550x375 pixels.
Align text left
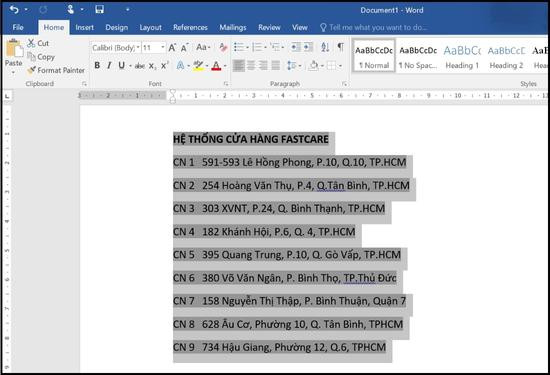click(x=239, y=65)
